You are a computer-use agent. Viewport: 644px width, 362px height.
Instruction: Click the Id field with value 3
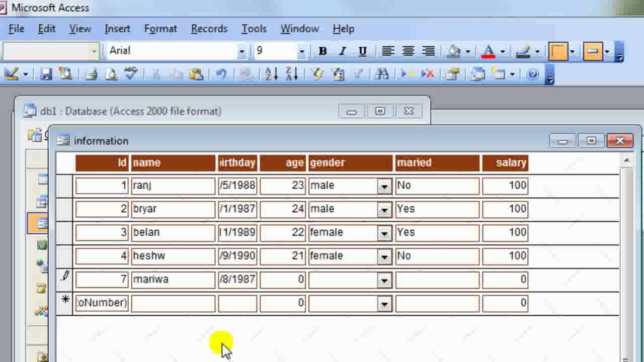(x=102, y=232)
